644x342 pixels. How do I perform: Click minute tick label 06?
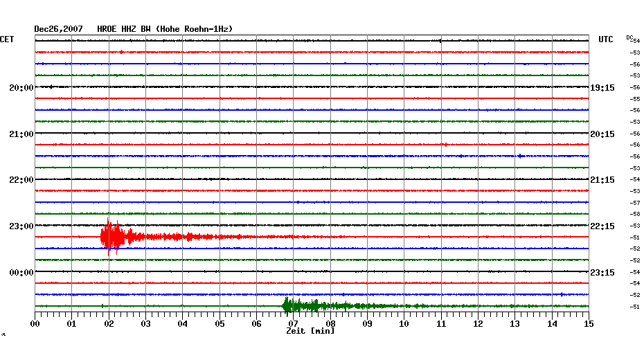256,323
